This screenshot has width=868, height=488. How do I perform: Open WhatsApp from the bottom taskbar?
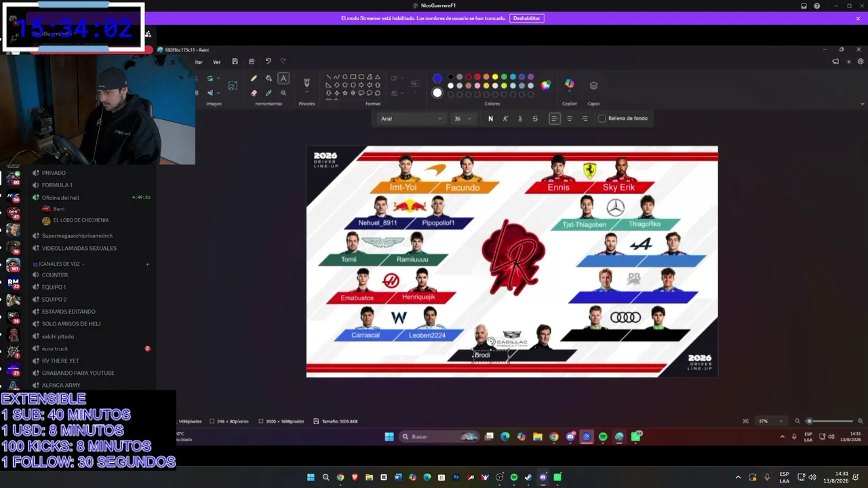(x=557, y=477)
